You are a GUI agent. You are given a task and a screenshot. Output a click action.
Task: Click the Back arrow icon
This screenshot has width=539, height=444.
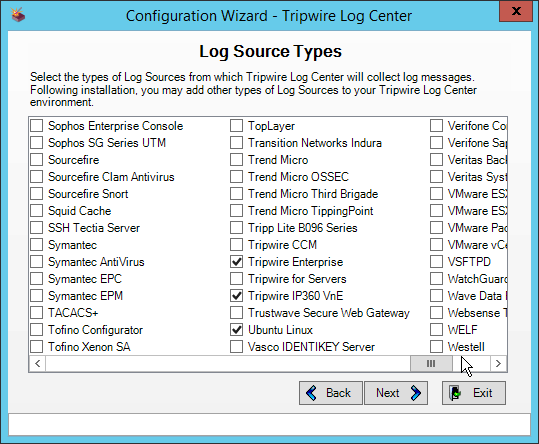(311, 393)
